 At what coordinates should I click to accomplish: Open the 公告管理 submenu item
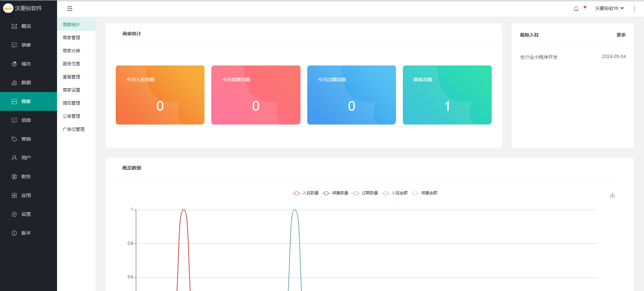(x=76, y=116)
